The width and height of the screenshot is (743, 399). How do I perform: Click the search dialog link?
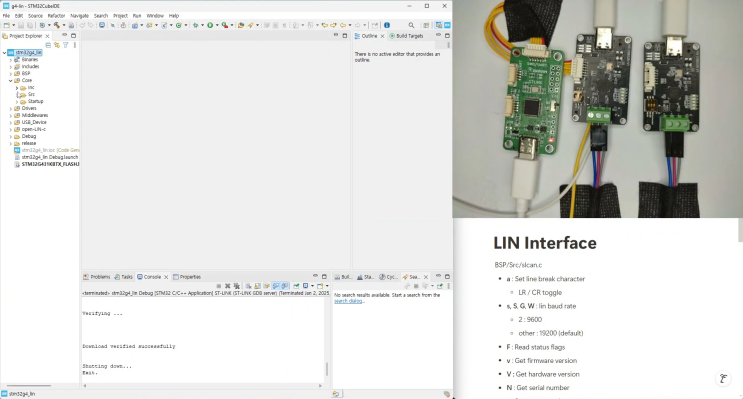coord(348,301)
